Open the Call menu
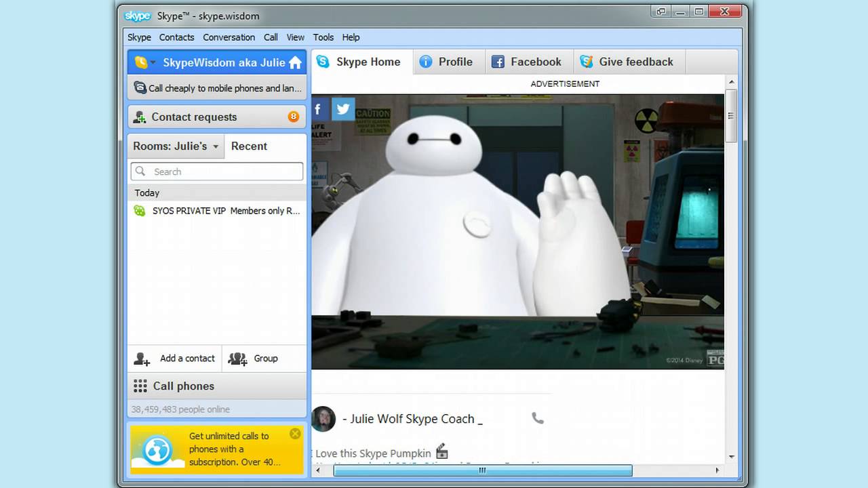 pos(271,37)
